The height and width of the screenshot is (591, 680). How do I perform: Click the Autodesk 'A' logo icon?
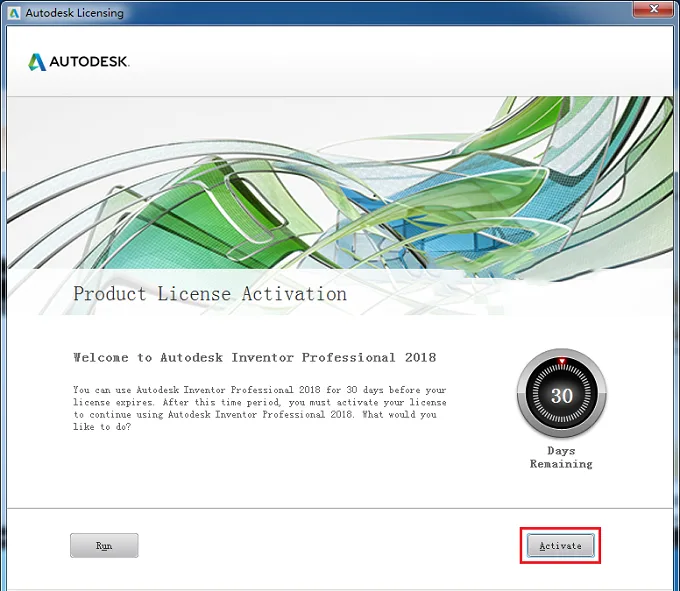(37, 62)
